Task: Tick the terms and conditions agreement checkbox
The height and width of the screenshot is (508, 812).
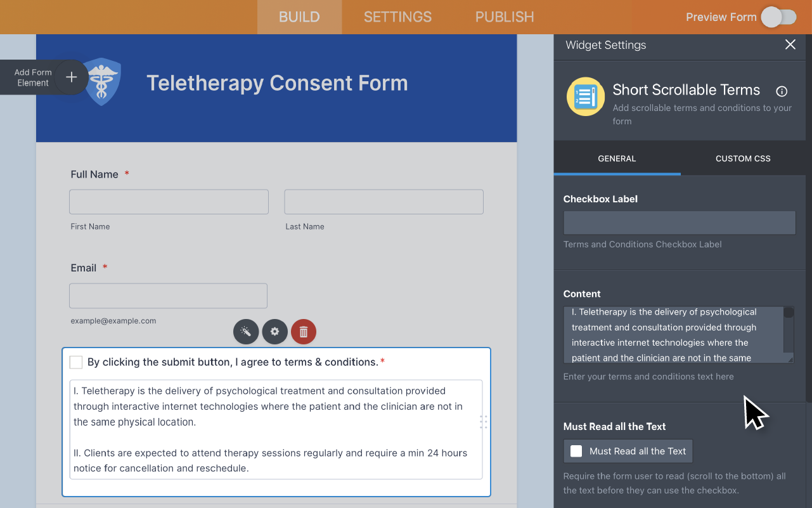Action: tap(76, 362)
